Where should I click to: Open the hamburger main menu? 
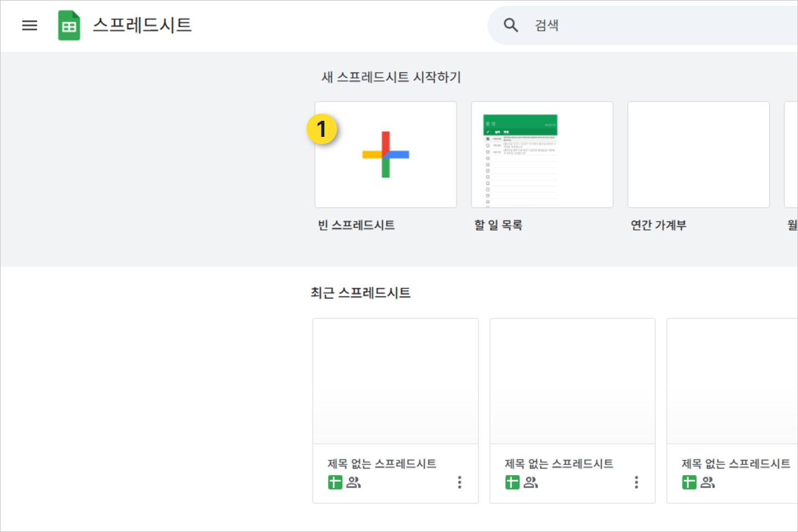click(x=29, y=25)
